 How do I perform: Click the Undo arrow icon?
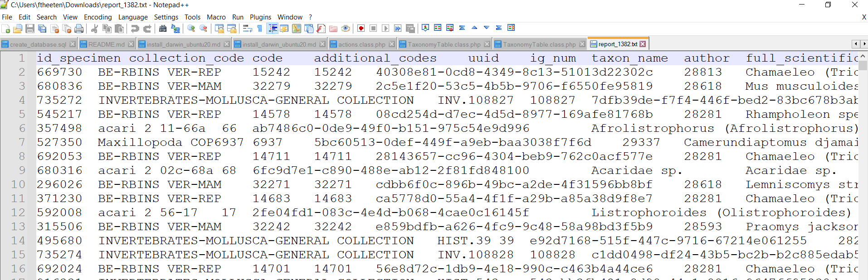[135, 29]
